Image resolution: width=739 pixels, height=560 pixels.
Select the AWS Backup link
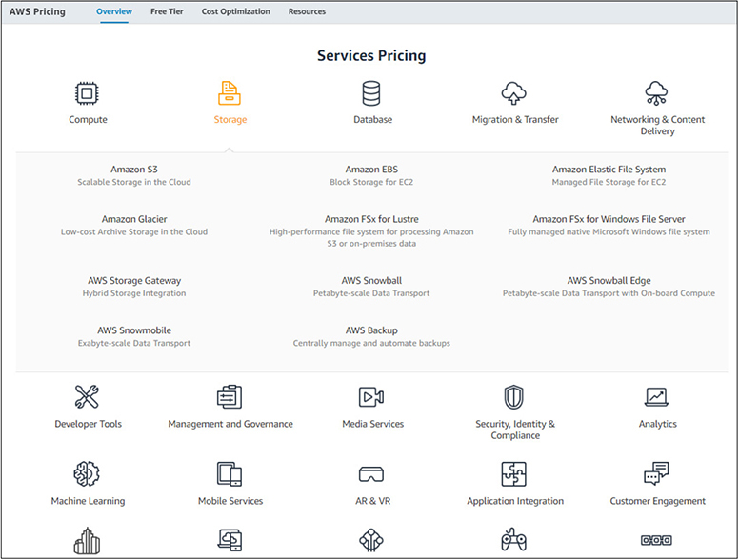371,330
